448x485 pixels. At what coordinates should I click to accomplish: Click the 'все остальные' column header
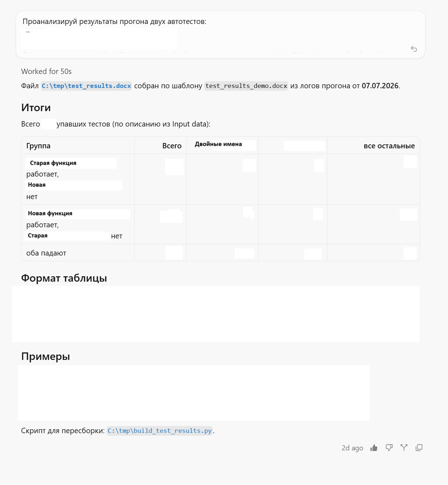389,146
